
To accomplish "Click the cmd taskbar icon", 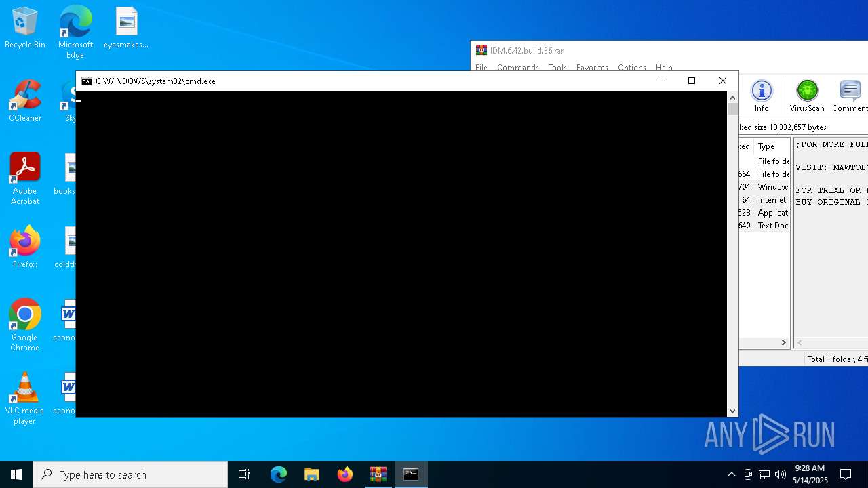I will point(412,474).
